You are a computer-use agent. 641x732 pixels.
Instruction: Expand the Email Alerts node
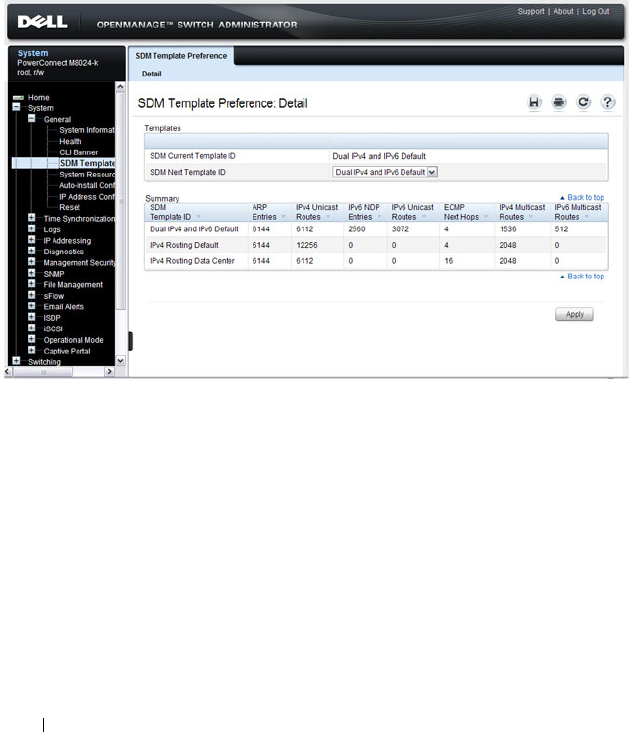coord(32,306)
